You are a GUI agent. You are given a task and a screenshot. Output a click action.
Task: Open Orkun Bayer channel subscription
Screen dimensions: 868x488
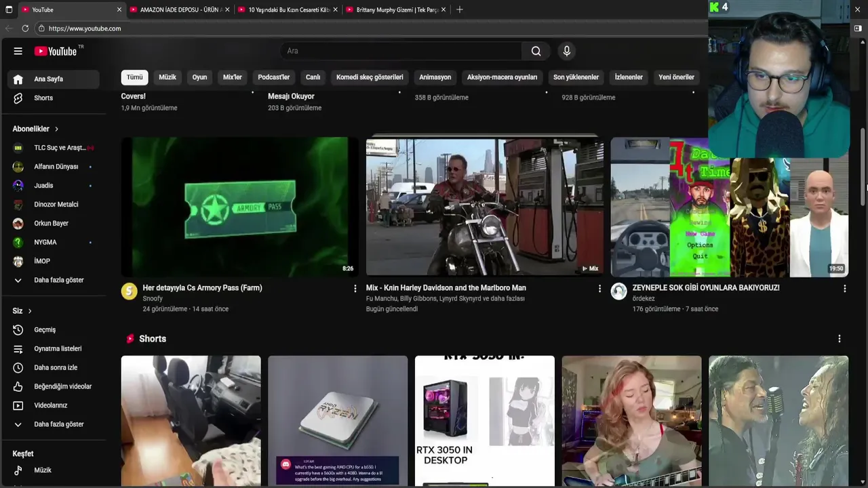coord(54,223)
